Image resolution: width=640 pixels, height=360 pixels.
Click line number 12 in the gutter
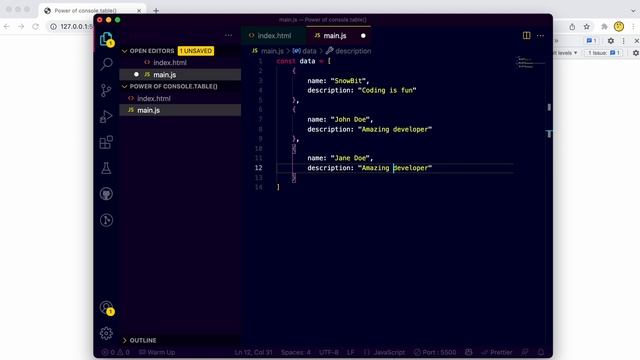[258, 168]
